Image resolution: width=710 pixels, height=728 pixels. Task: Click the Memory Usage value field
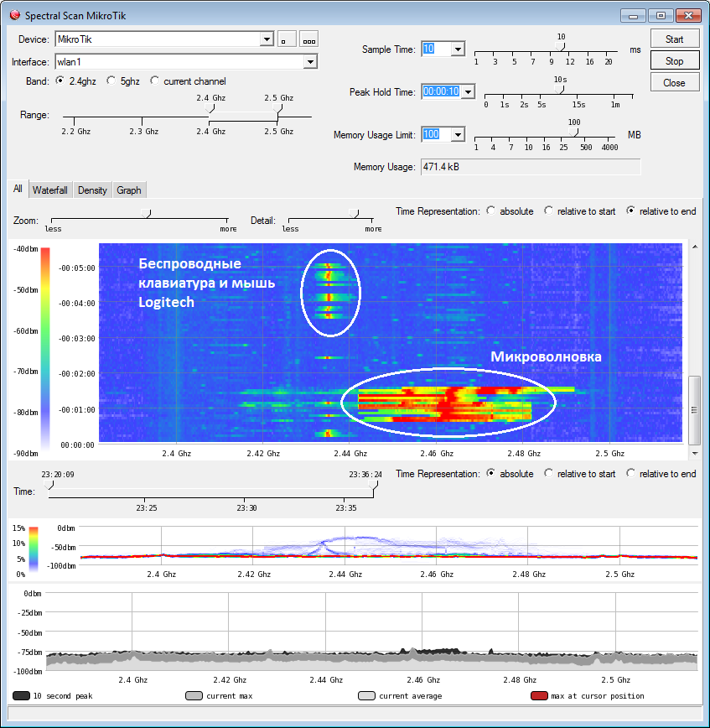pyautogui.click(x=530, y=167)
